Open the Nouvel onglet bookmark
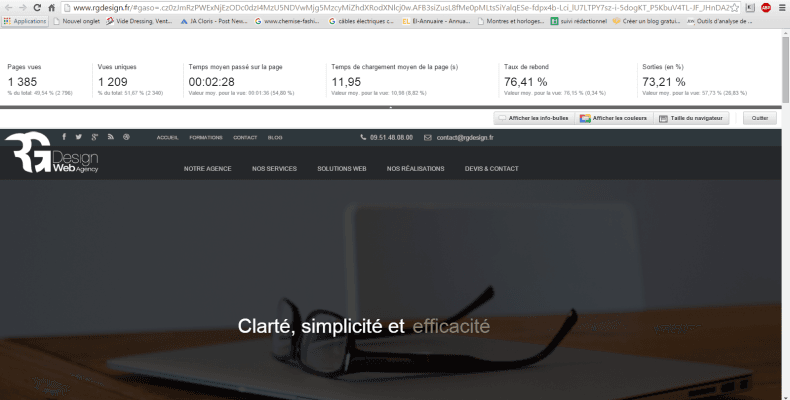Image resolution: width=790 pixels, height=400 pixels. pyautogui.click(x=77, y=21)
